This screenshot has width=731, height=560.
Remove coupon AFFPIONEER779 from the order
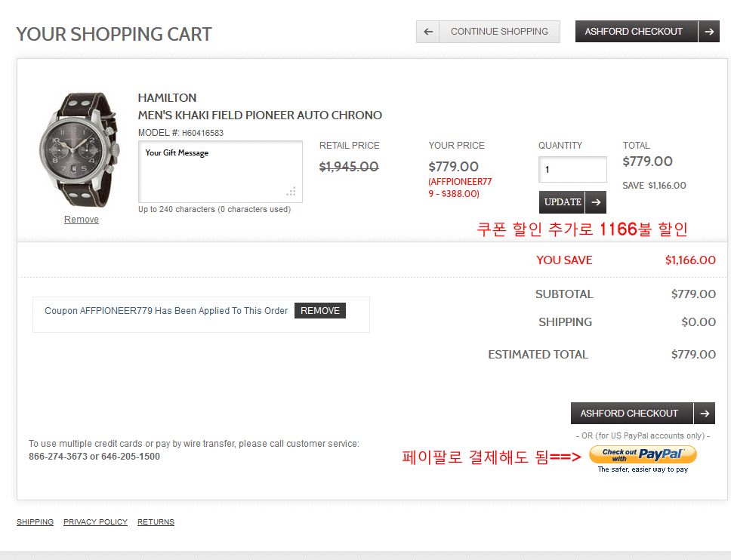click(x=320, y=311)
